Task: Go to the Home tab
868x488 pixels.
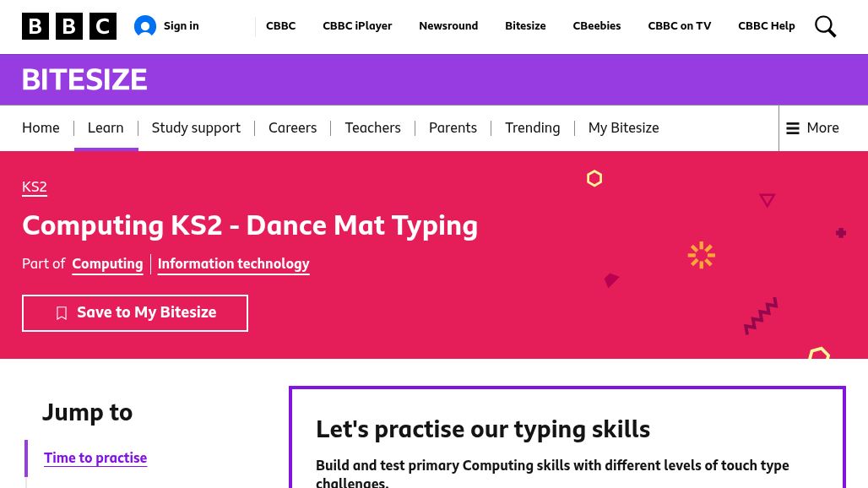Action: click(x=41, y=128)
